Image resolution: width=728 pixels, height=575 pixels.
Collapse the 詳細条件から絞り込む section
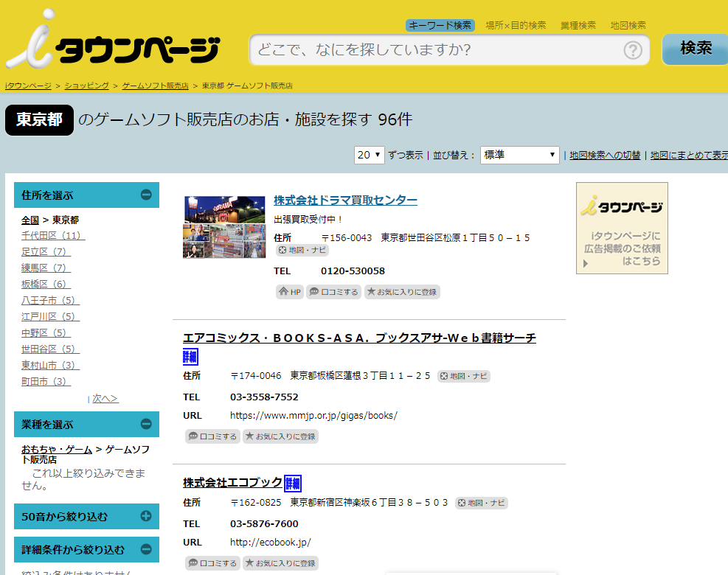point(146,549)
